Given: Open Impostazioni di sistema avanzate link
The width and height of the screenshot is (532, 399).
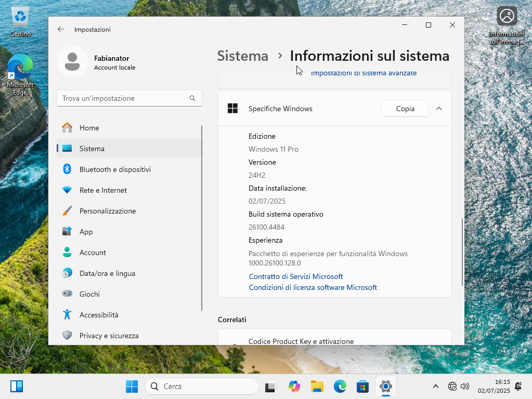Looking at the screenshot, I should pyautogui.click(x=364, y=73).
